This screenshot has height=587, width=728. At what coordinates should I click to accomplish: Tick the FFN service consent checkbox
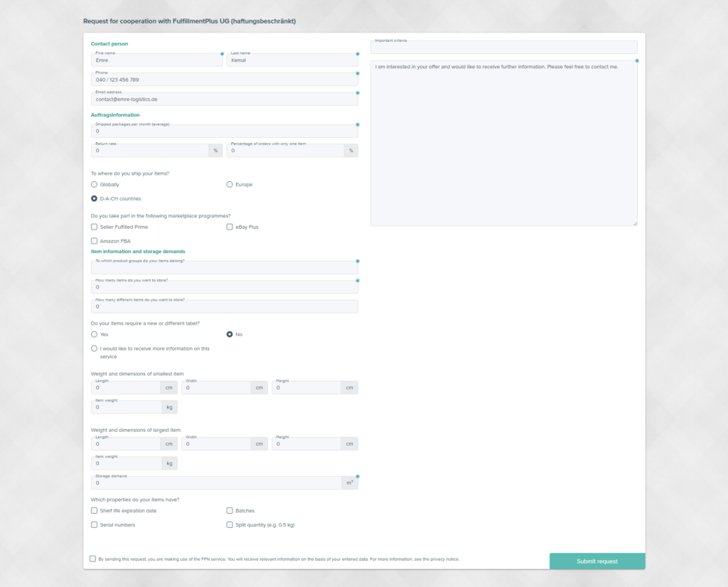93,559
